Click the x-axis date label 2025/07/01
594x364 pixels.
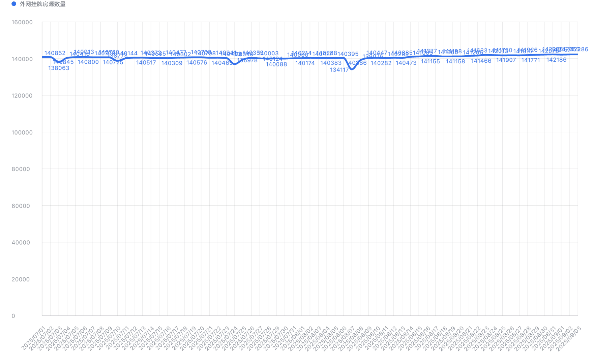coord(33,338)
